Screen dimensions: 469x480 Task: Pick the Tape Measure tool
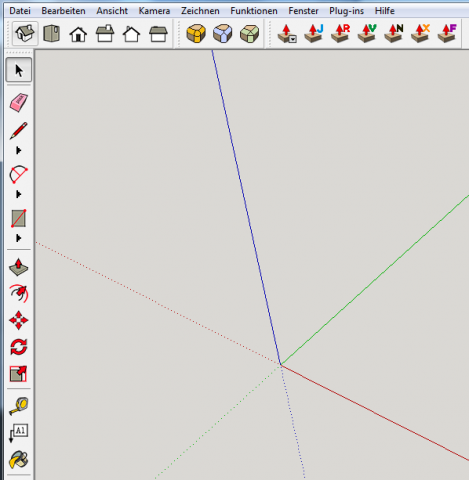click(x=19, y=406)
